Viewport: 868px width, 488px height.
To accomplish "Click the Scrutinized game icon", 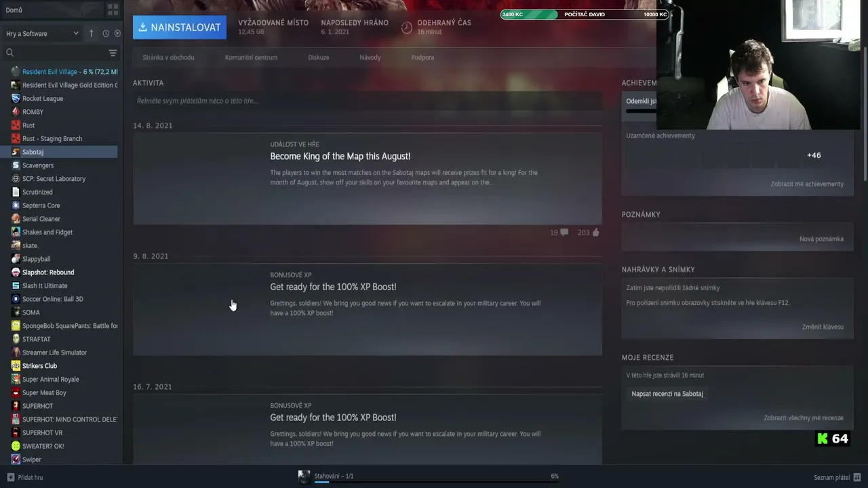I will tap(16, 192).
